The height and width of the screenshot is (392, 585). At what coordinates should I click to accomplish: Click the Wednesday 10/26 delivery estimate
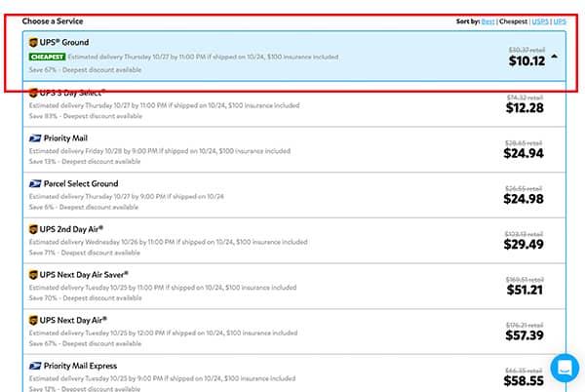click(x=169, y=243)
